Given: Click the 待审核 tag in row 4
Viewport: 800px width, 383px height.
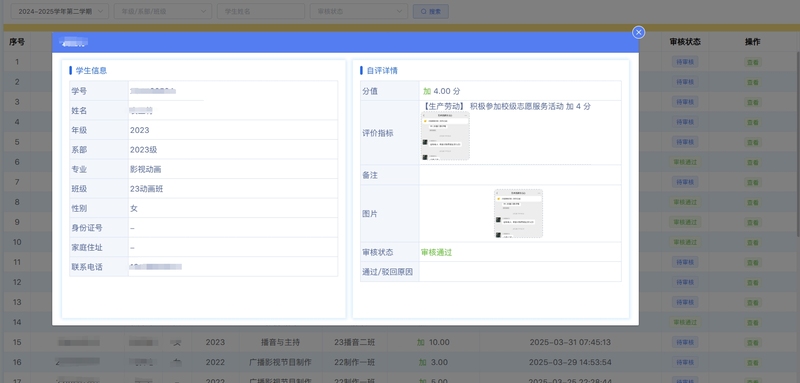Looking at the screenshot, I should pos(685,122).
